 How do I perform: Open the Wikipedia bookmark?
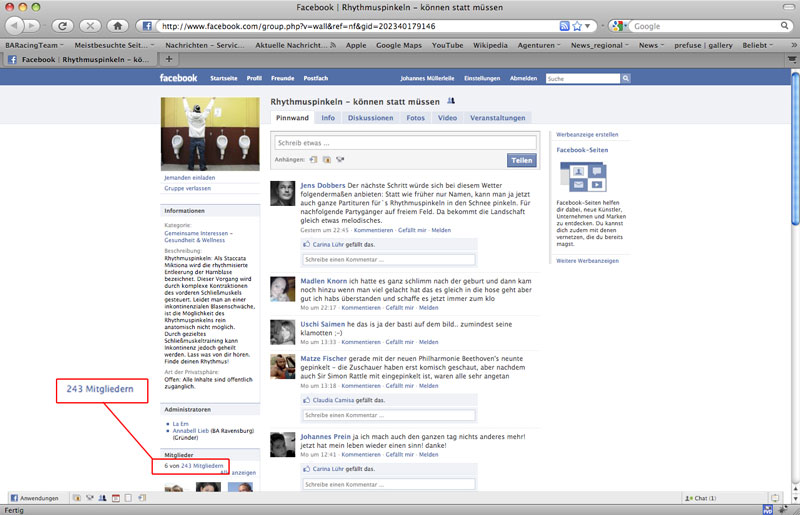[x=490, y=45]
